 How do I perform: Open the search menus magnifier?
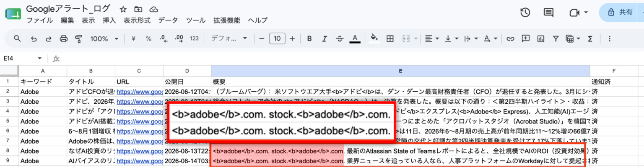point(17,39)
